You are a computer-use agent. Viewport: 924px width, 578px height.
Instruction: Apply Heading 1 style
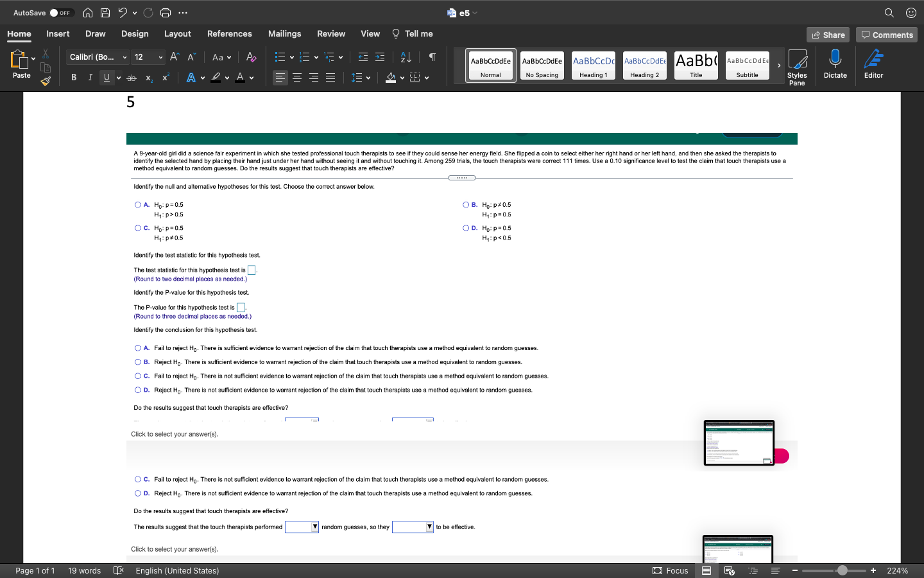594,66
